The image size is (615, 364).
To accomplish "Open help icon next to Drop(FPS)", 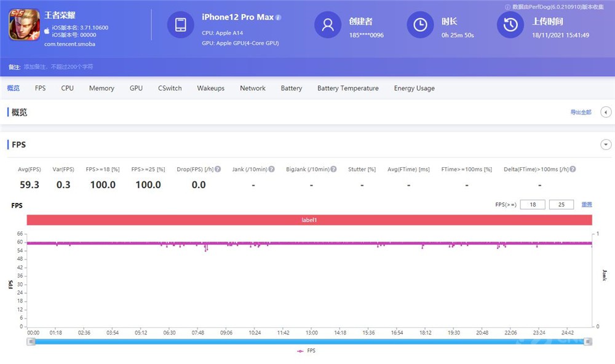I will 218,169.
